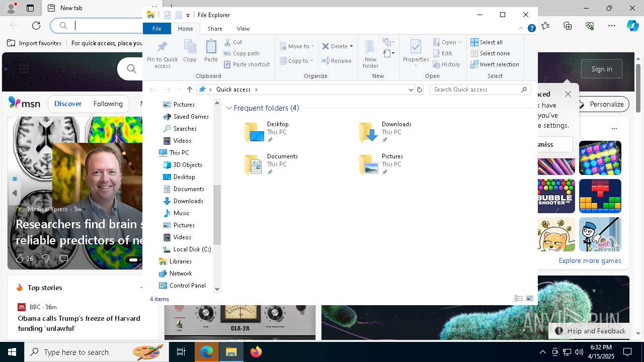Click Paste shortcut in ribbon
This screenshot has height=362, width=644.
[247, 64]
